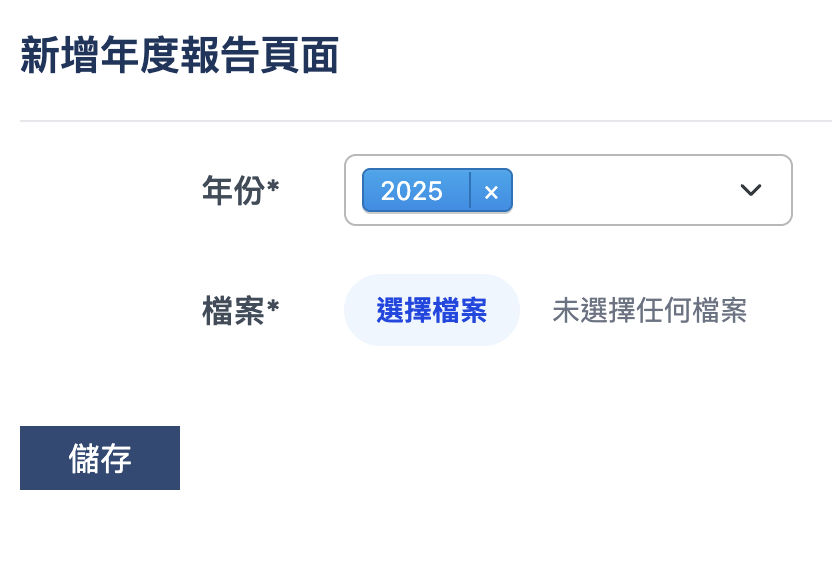Click the 2025 selected tag label
The height and width of the screenshot is (562, 832).
click(x=412, y=191)
